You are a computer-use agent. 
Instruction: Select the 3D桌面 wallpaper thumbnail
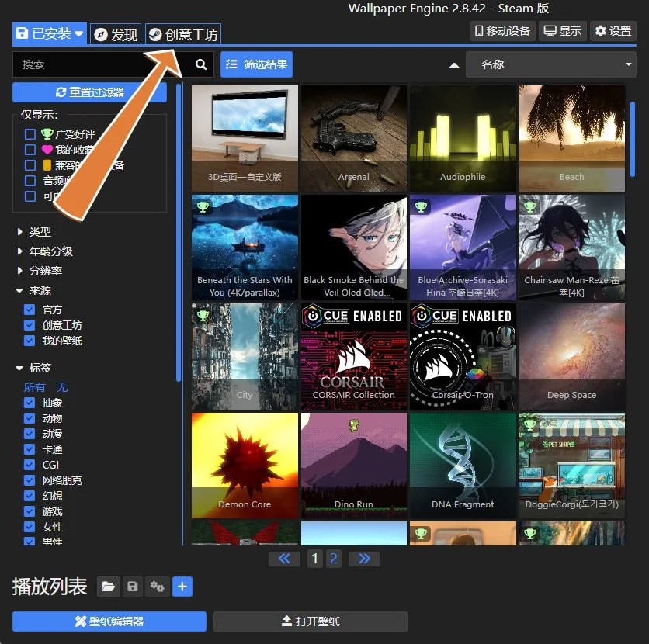point(245,138)
